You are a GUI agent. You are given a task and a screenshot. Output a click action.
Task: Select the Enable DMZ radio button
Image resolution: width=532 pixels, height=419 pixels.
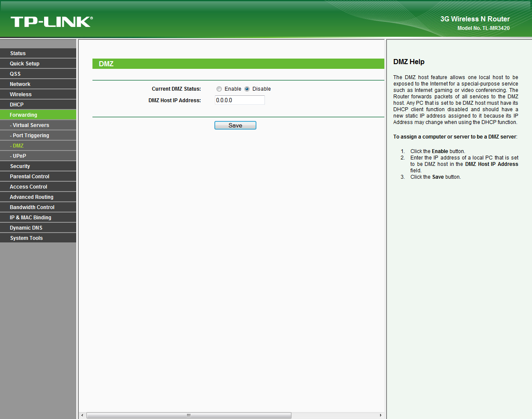click(x=219, y=89)
